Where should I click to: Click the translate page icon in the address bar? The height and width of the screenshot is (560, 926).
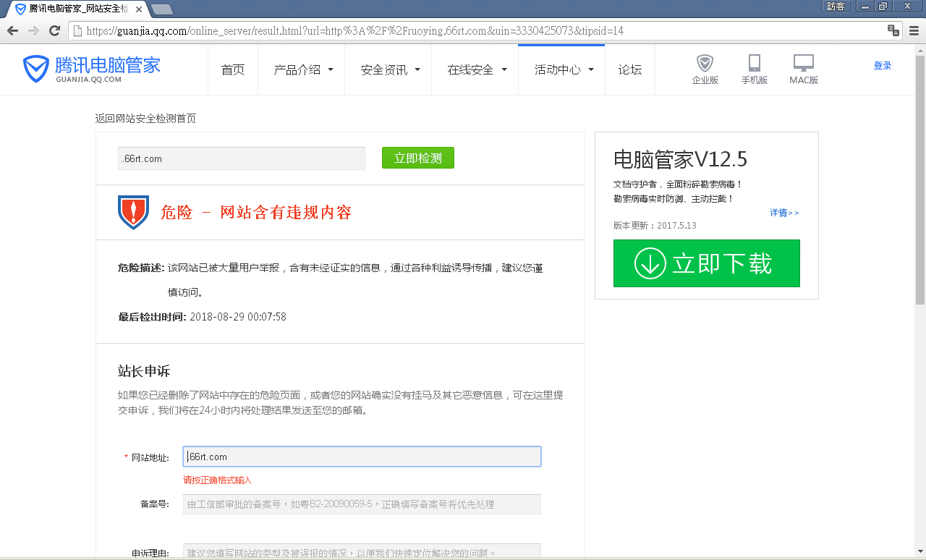pyautogui.click(x=893, y=30)
